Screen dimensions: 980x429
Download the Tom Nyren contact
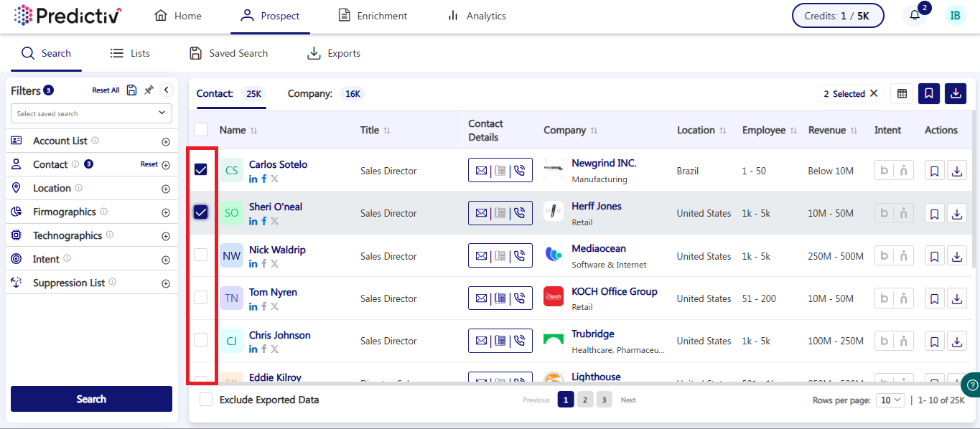tap(957, 298)
